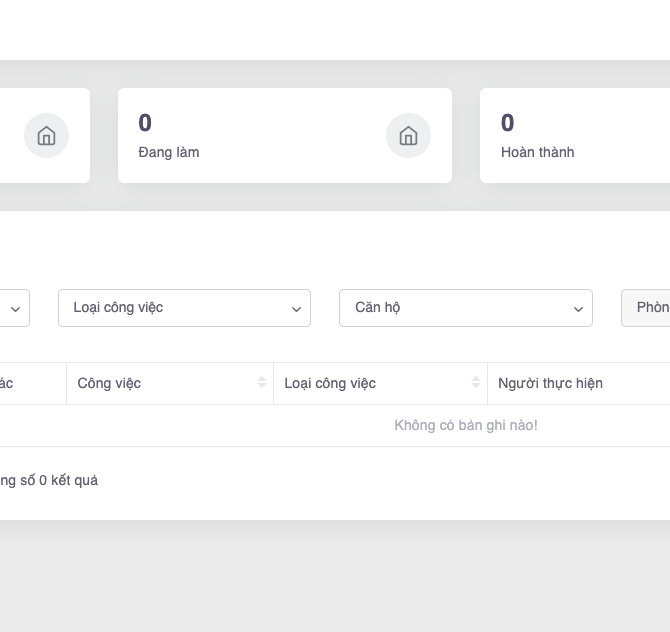The height and width of the screenshot is (632, 670).
Task: Click the chevron on Căn hộ dropdown
Action: pos(577,309)
